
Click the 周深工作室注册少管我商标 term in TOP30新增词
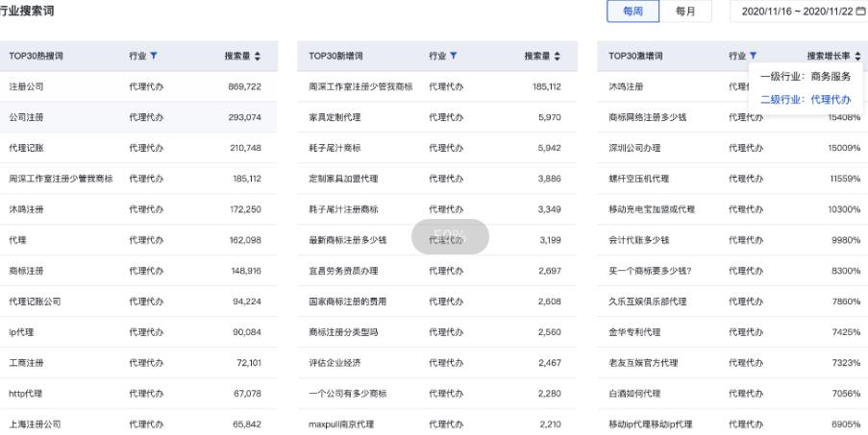(360, 86)
